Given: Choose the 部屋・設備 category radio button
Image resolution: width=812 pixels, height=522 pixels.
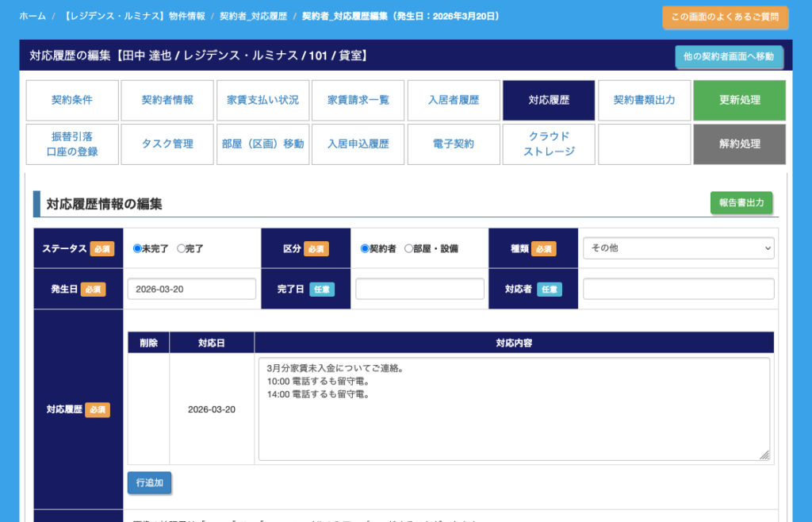Looking at the screenshot, I should tap(408, 248).
